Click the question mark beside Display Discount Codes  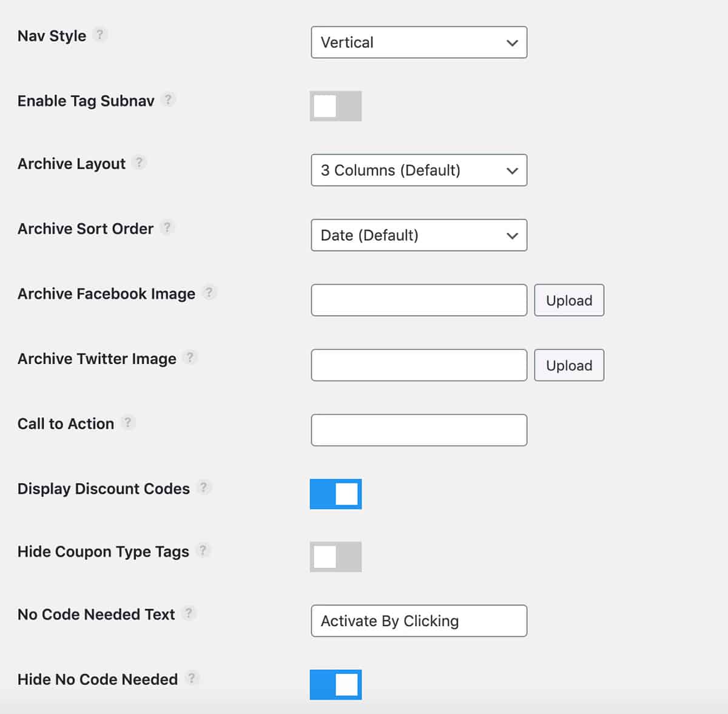pyautogui.click(x=204, y=487)
